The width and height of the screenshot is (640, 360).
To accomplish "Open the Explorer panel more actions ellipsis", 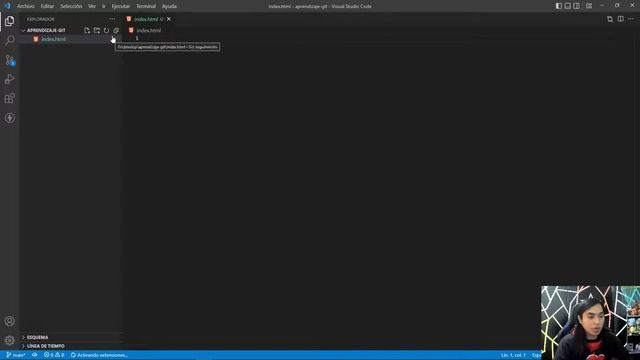I will (x=112, y=19).
